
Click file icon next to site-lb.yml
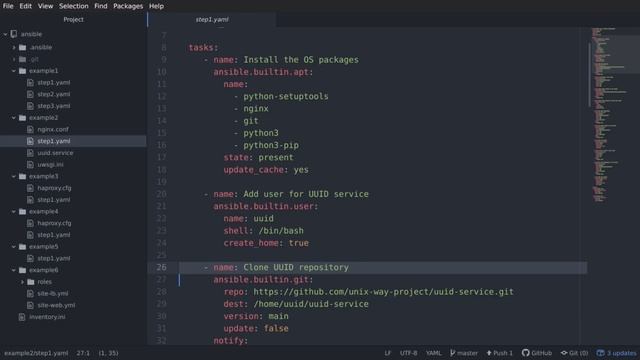click(30, 294)
